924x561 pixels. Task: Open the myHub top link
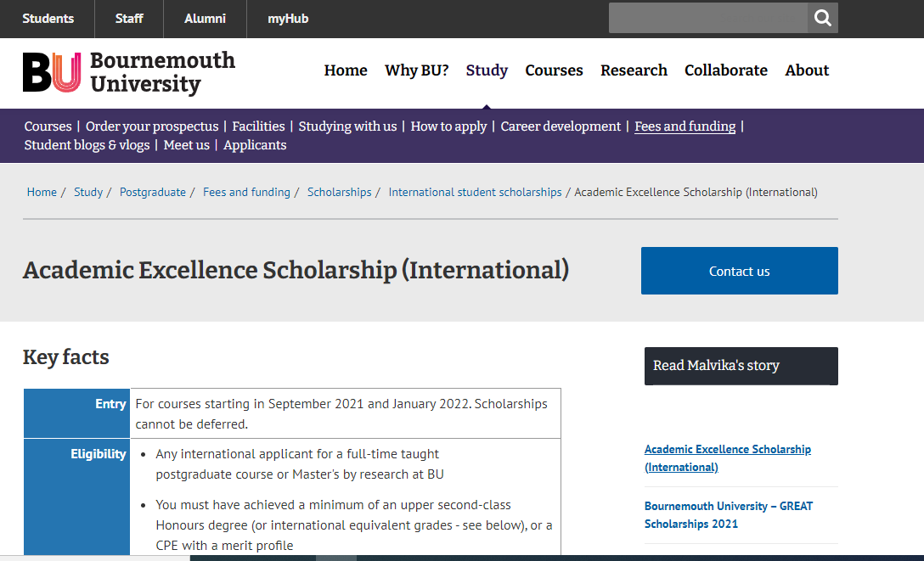288,19
